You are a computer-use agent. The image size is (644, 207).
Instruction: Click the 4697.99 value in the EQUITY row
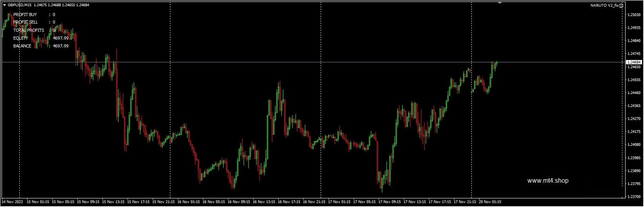61,38
